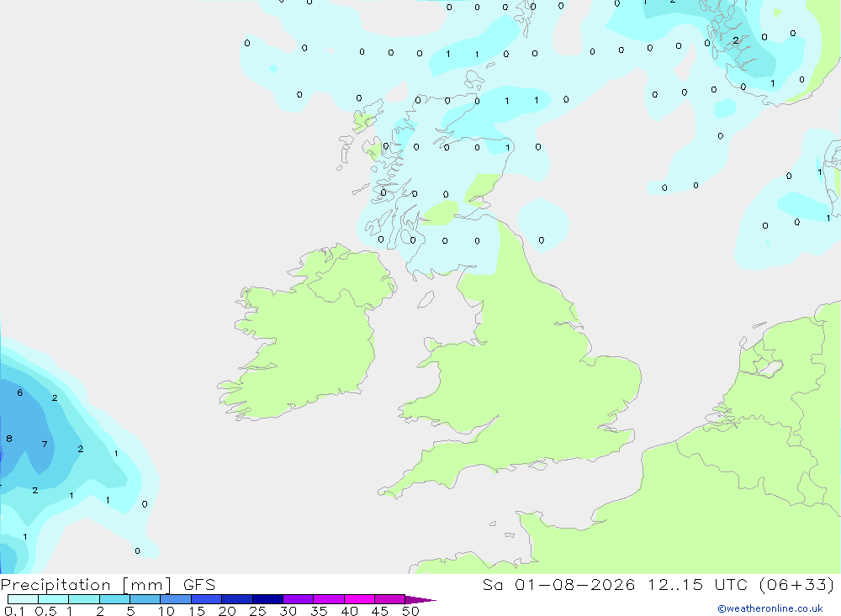
Task: Click the 12..15 UTC time label
Action: pos(697,584)
